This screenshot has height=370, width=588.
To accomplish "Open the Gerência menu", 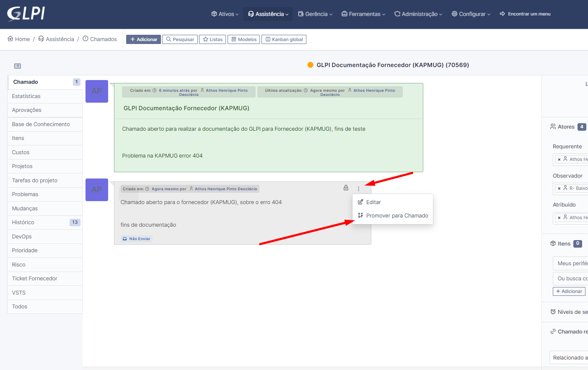I will pyautogui.click(x=315, y=14).
